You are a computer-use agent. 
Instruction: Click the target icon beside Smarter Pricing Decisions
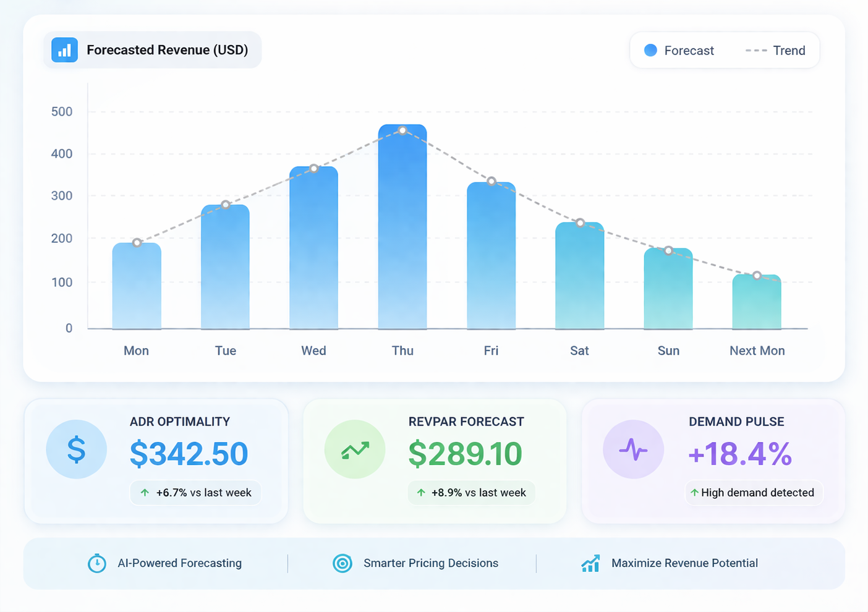[343, 563]
